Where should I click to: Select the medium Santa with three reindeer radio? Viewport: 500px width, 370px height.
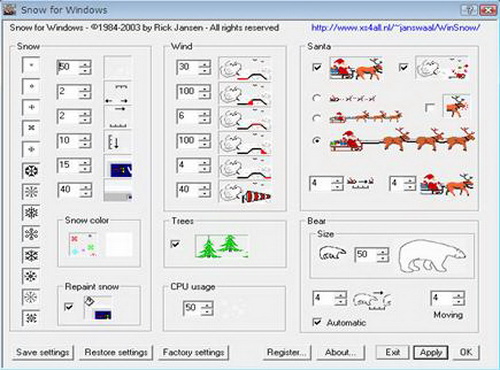(316, 118)
